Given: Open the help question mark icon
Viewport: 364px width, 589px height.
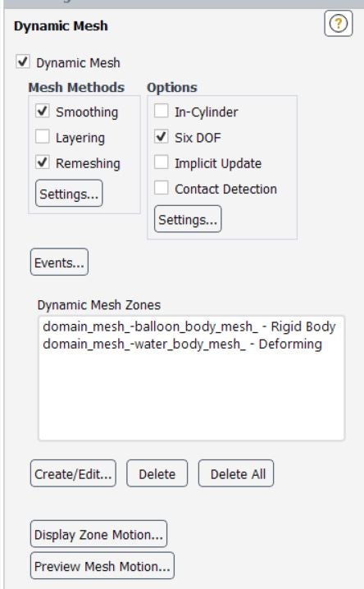Looking at the screenshot, I should [x=338, y=24].
